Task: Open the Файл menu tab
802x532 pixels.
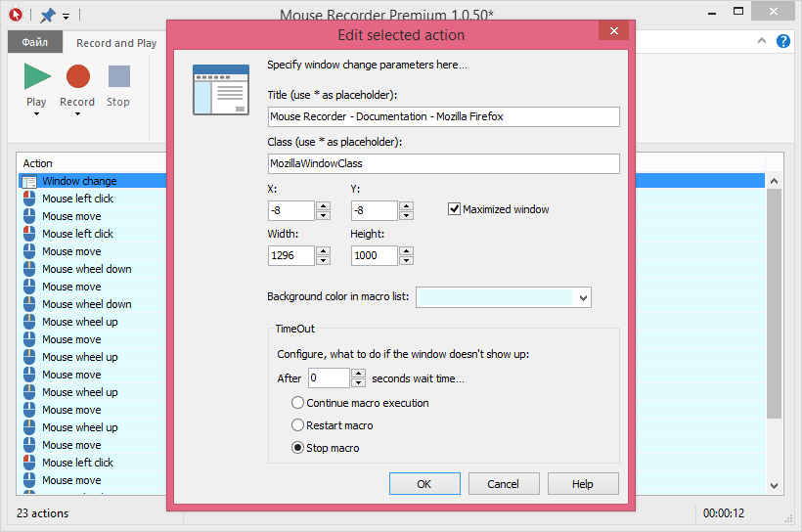Action: click(35, 43)
